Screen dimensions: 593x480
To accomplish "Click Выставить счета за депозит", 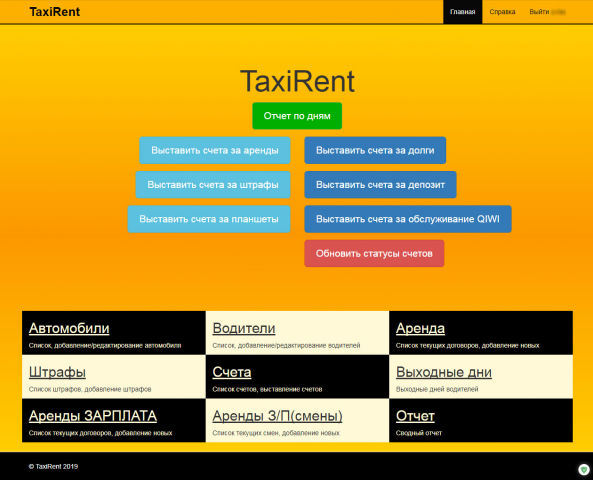I will [x=380, y=185].
